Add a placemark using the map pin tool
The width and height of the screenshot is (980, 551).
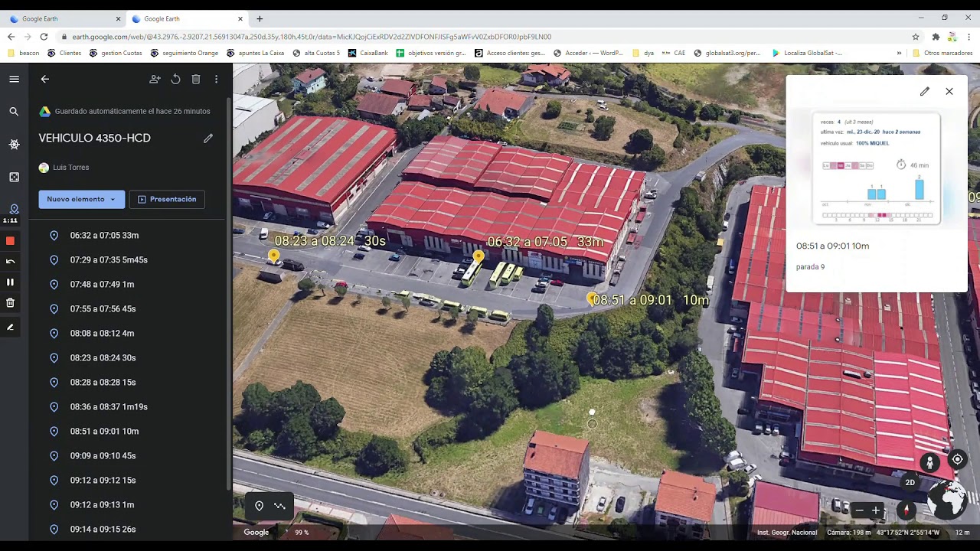click(259, 506)
